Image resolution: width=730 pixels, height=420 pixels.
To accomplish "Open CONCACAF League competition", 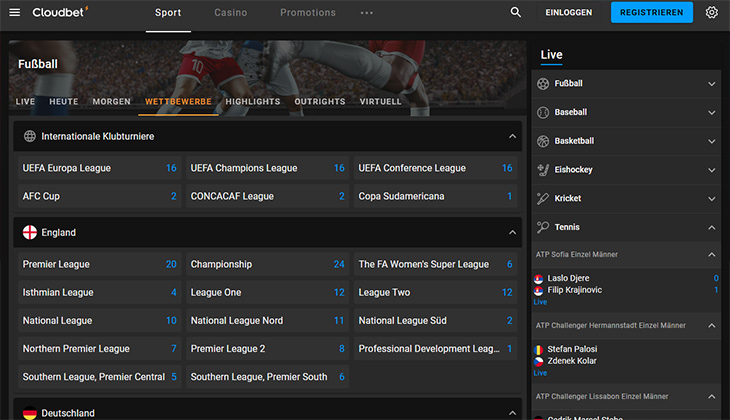I will click(x=267, y=196).
